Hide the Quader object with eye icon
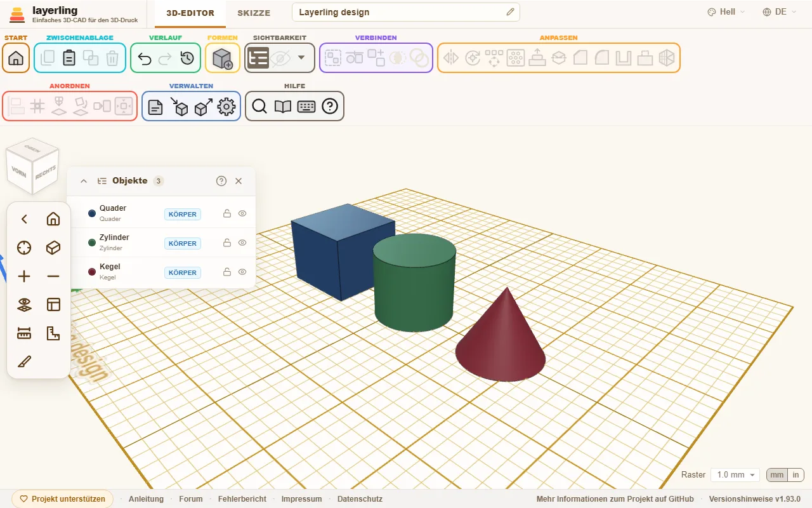 (x=242, y=214)
